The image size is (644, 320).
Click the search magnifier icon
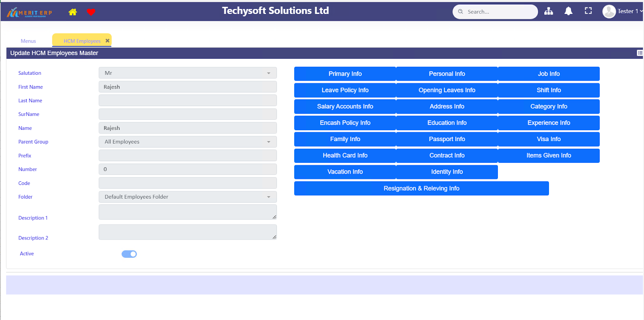[460, 12]
